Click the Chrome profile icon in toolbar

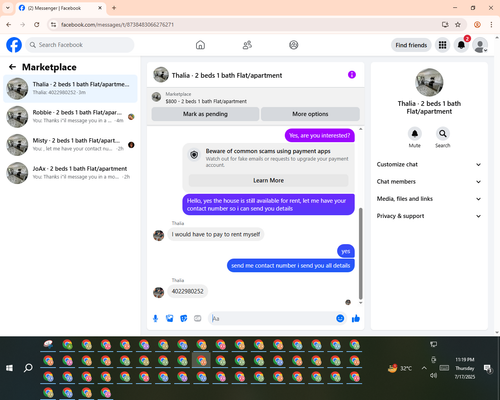click(x=477, y=24)
